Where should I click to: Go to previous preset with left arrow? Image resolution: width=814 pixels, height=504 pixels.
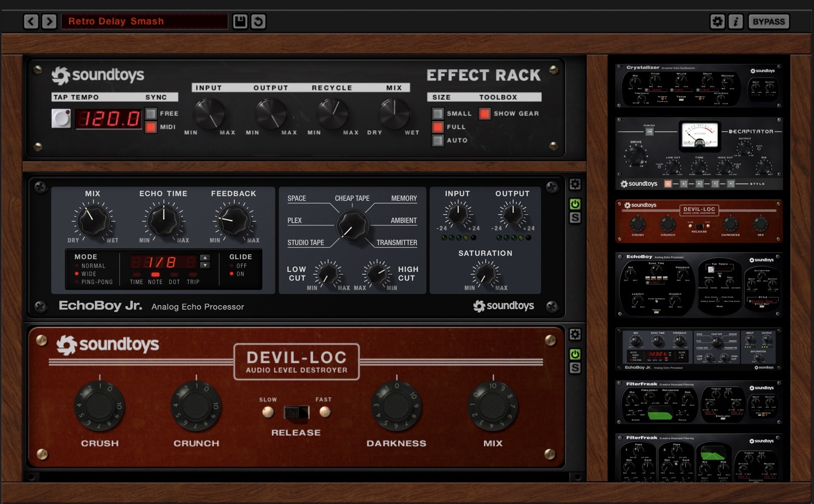click(29, 21)
